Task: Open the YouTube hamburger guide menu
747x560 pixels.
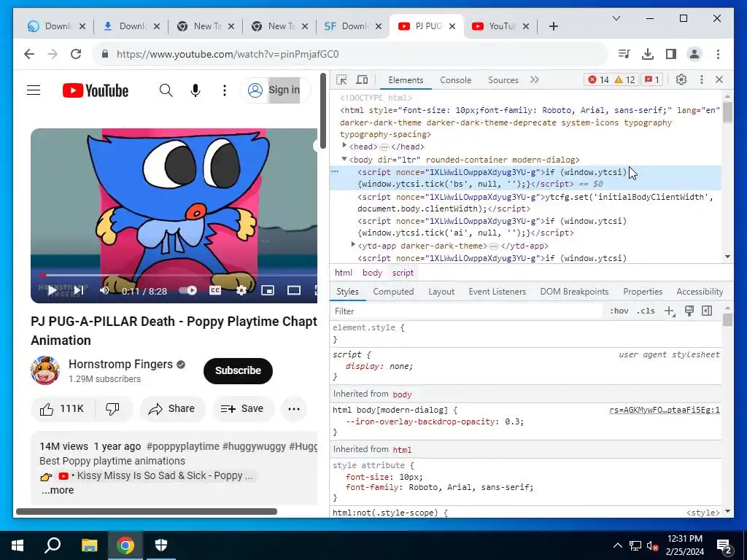Action: pyautogui.click(x=34, y=90)
